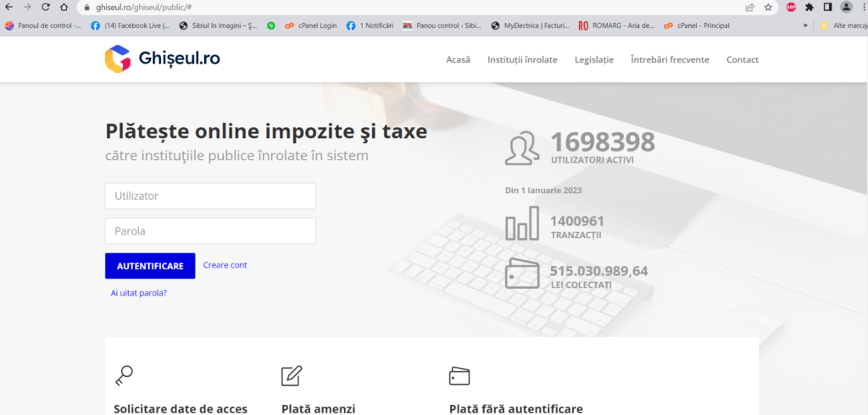Open the Panou control Sibi bookmark

point(442,25)
